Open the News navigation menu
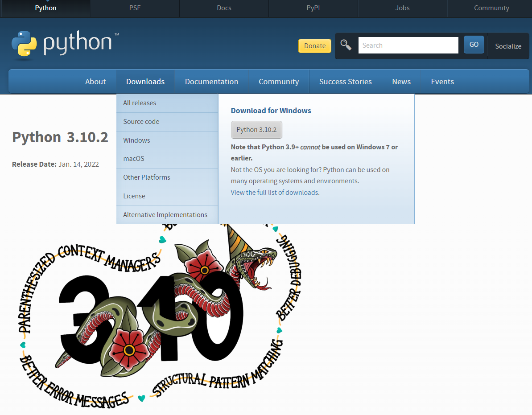This screenshot has width=532, height=415. 401,82
